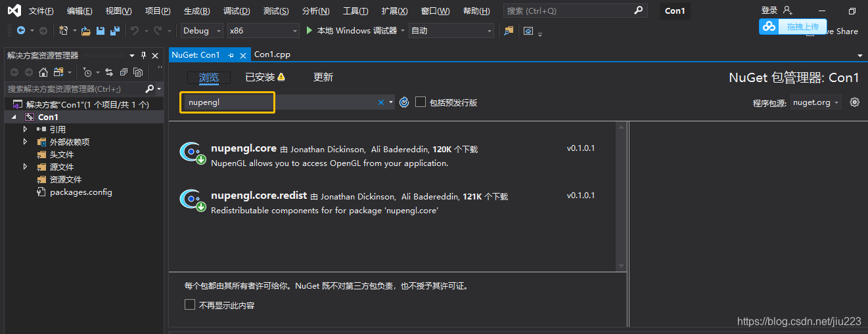
Task: Open the 扩展(X) menu
Action: pos(394,11)
